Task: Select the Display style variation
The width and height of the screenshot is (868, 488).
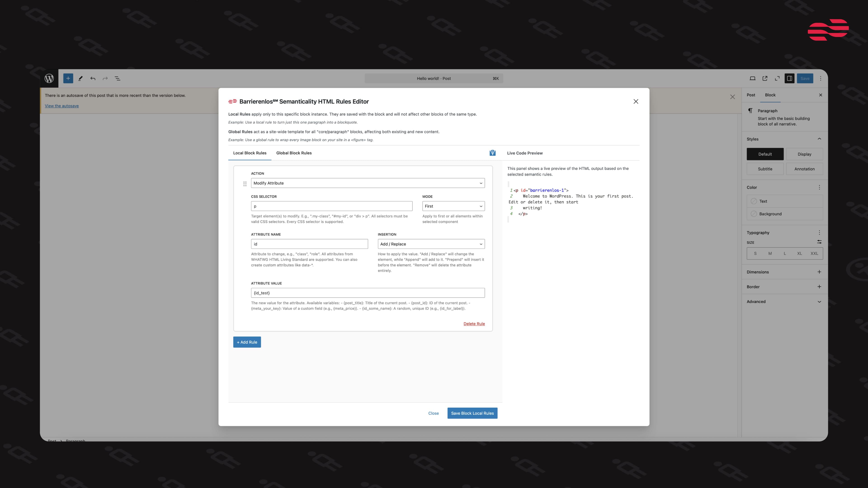Action: pos(804,154)
